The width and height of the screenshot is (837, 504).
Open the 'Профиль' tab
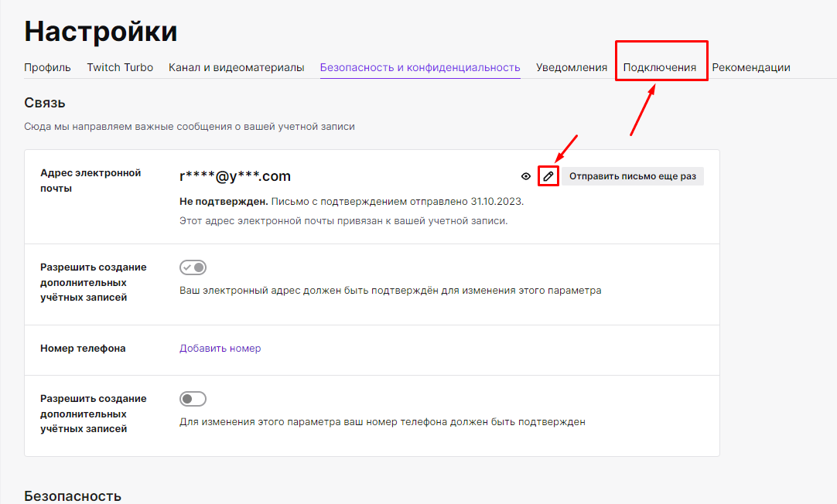[x=47, y=67]
